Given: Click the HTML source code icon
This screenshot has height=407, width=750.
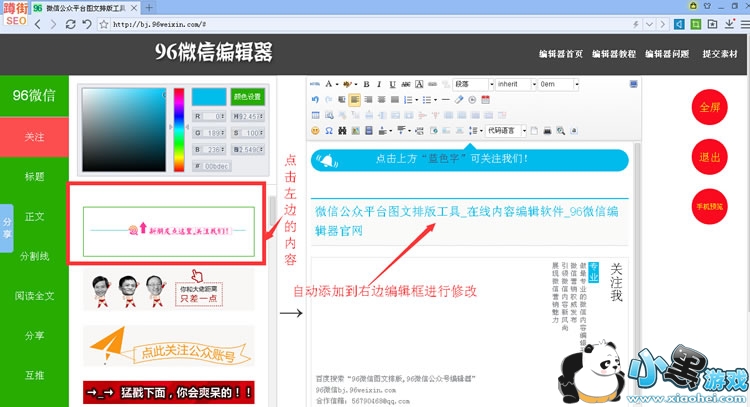Looking at the screenshot, I should coord(315,84).
